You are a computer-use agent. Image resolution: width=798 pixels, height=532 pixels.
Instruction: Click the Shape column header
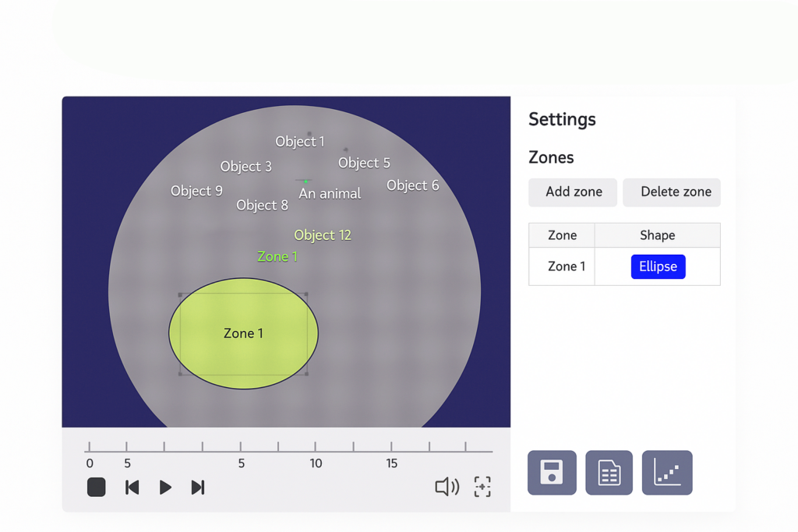[657, 235]
